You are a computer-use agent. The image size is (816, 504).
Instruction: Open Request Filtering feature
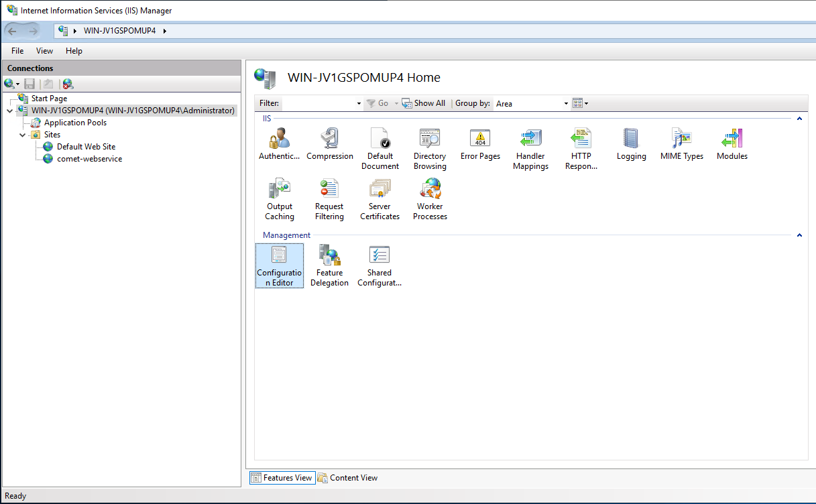329,199
